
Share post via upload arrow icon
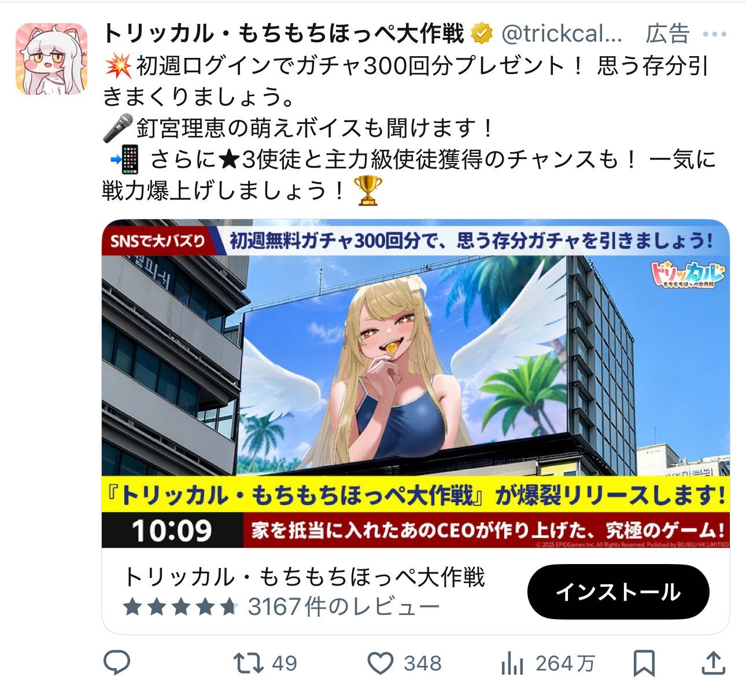pyautogui.click(x=713, y=662)
